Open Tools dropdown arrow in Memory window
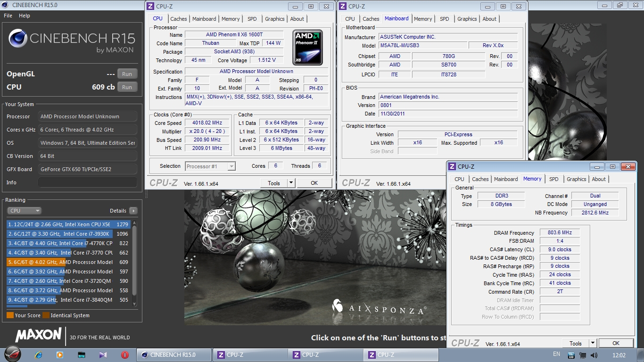The width and height of the screenshot is (644, 362). [593, 343]
